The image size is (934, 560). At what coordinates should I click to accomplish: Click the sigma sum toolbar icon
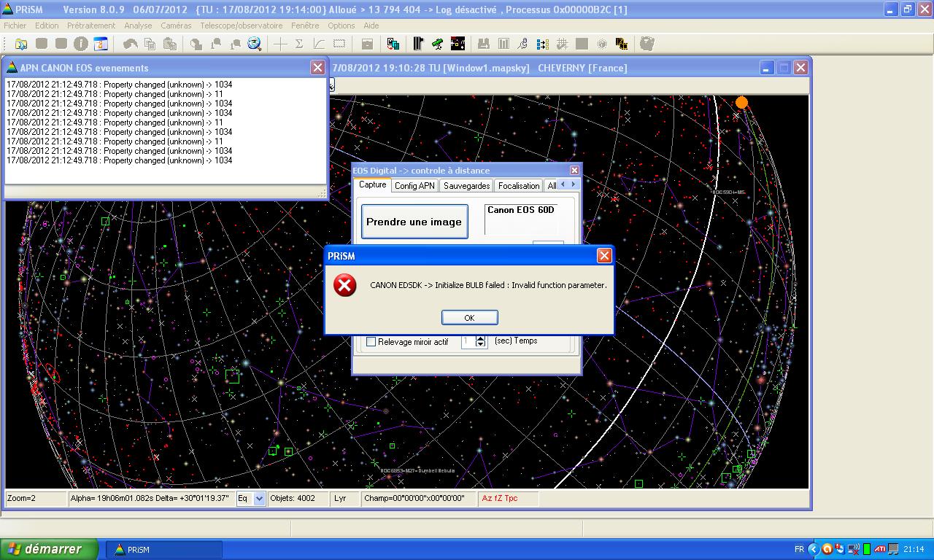299,44
